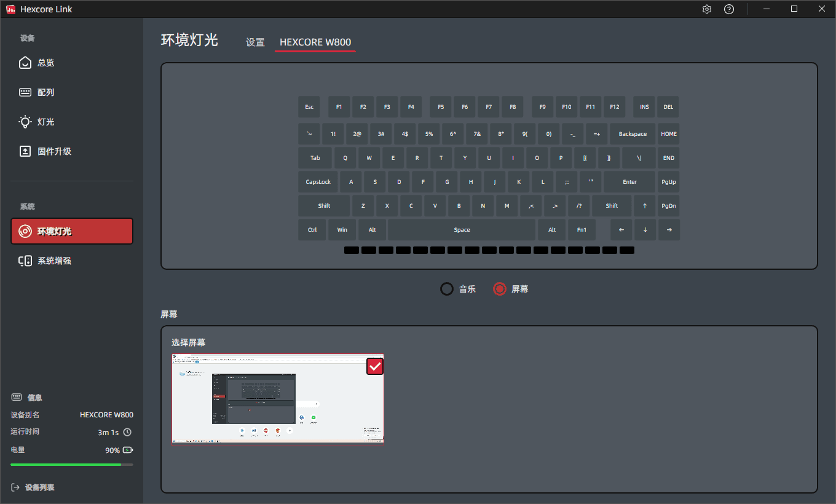The width and height of the screenshot is (836, 504).
Task: Click the Space bar key
Action: coord(462,230)
